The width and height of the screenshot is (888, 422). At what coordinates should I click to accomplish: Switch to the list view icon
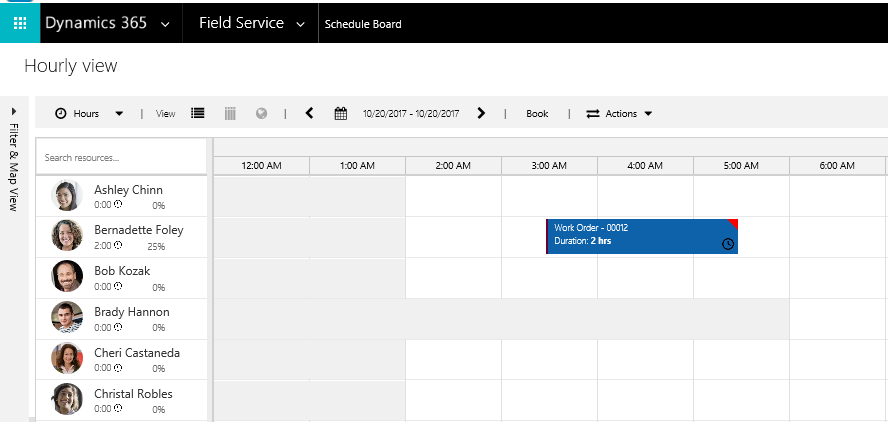click(x=198, y=113)
